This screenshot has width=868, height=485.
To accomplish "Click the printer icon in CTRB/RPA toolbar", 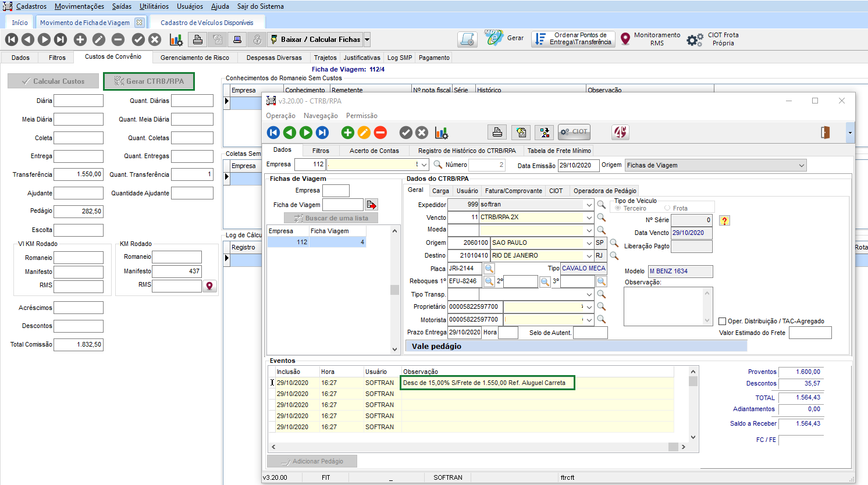I will click(x=497, y=133).
